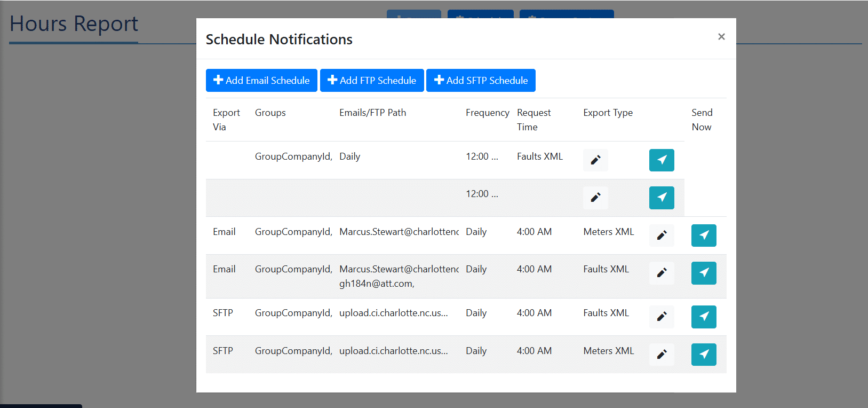
Task: Send the SFTP Faults XML schedule now
Action: tap(704, 317)
